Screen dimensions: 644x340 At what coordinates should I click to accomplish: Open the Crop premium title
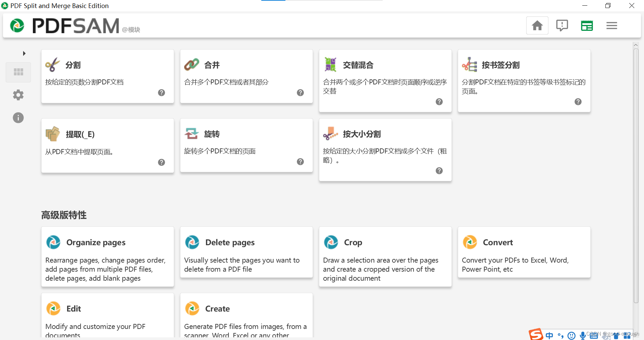(x=353, y=243)
